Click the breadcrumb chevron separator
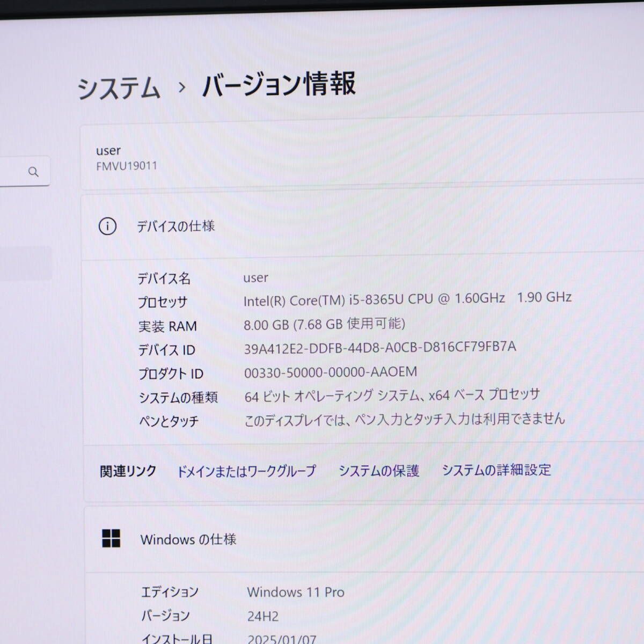 (182, 87)
